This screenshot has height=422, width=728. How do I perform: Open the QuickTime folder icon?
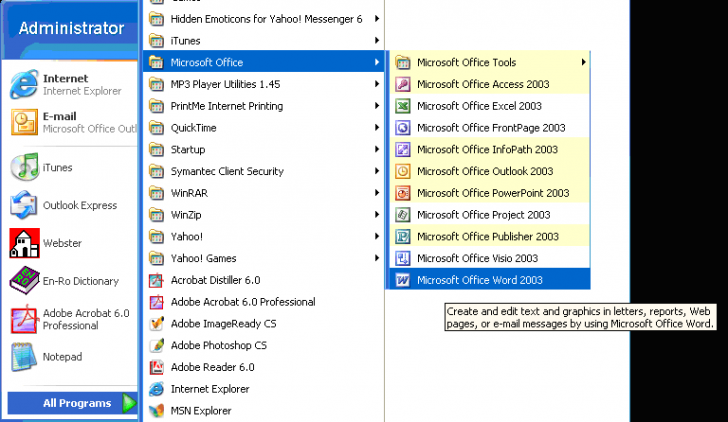coord(156,128)
